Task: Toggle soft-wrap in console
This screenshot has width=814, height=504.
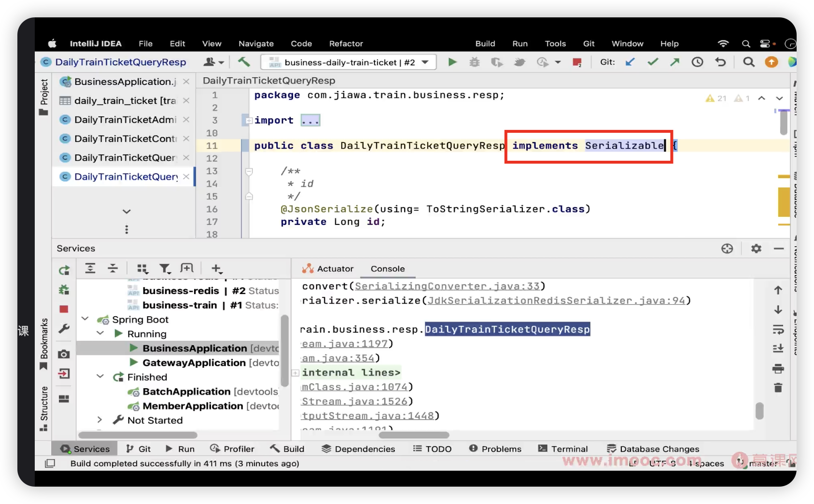Action: tap(778, 329)
